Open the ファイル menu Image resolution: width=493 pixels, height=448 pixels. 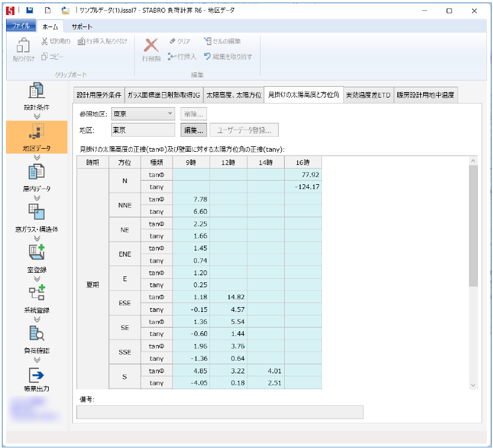point(21,26)
